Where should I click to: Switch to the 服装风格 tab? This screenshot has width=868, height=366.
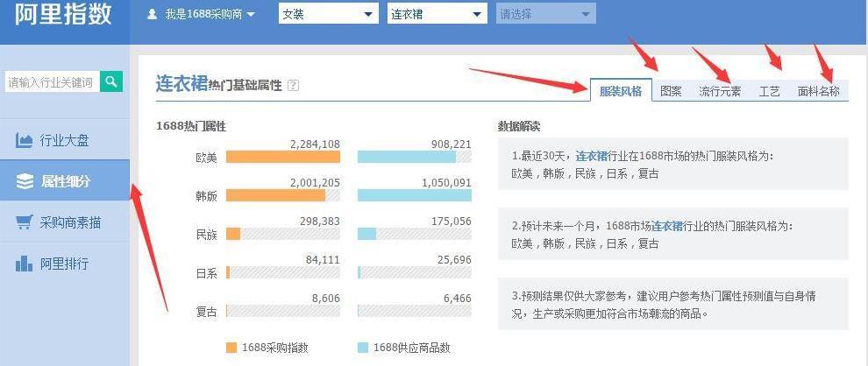click(x=621, y=91)
